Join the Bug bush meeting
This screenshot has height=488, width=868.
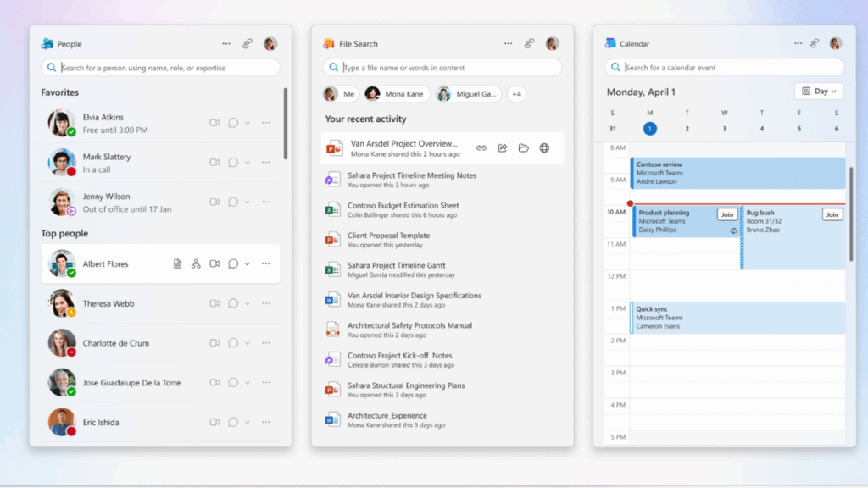(x=832, y=214)
